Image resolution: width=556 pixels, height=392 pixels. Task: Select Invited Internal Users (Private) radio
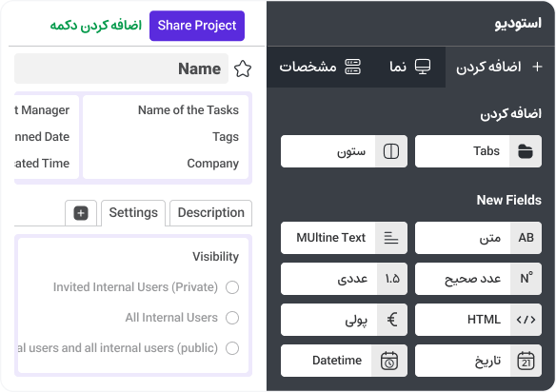click(x=232, y=287)
